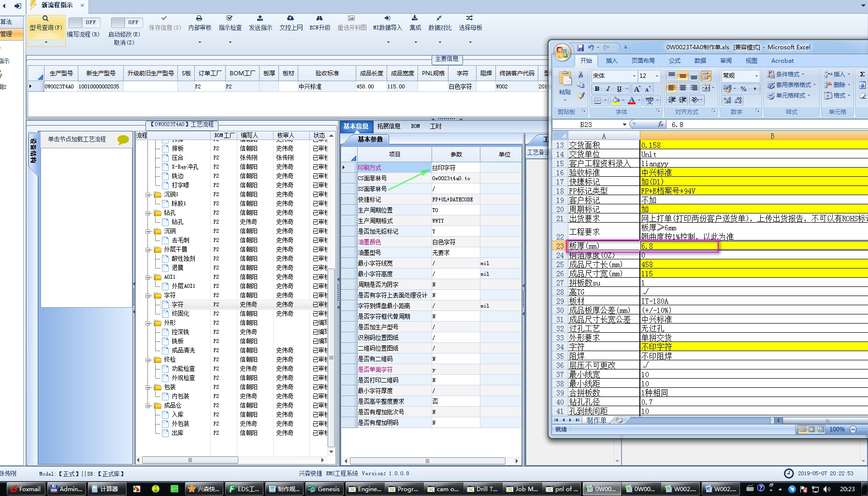Toggle Bold formatting in Excel

(x=597, y=89)
